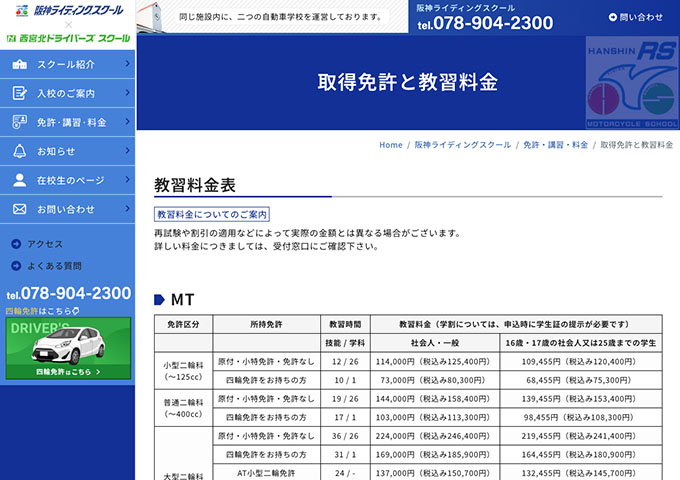The height and width of the screenshot is (480, 680).
Task: Click the 免許・講習・料金 breadcrumb link
Action: (556, 145)
